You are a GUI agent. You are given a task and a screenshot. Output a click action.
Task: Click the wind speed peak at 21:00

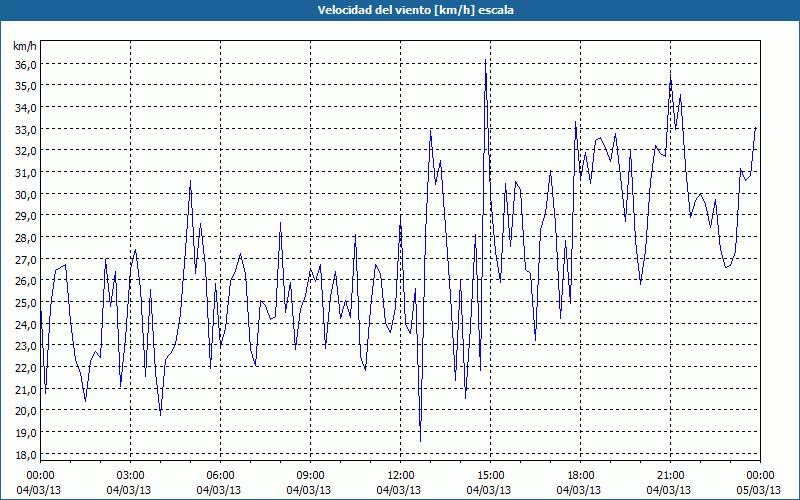671,77
